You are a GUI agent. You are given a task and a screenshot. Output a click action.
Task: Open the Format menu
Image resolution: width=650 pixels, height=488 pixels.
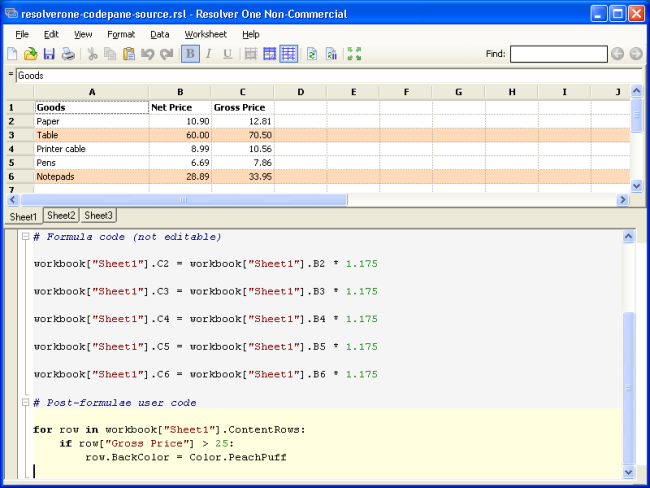coord(121,34)
